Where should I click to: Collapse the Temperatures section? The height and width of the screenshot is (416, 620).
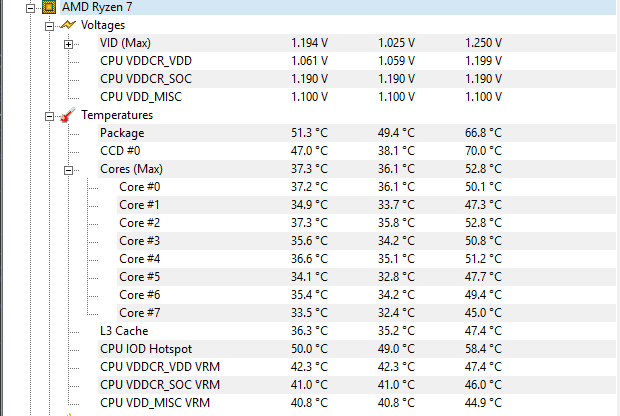49,116
